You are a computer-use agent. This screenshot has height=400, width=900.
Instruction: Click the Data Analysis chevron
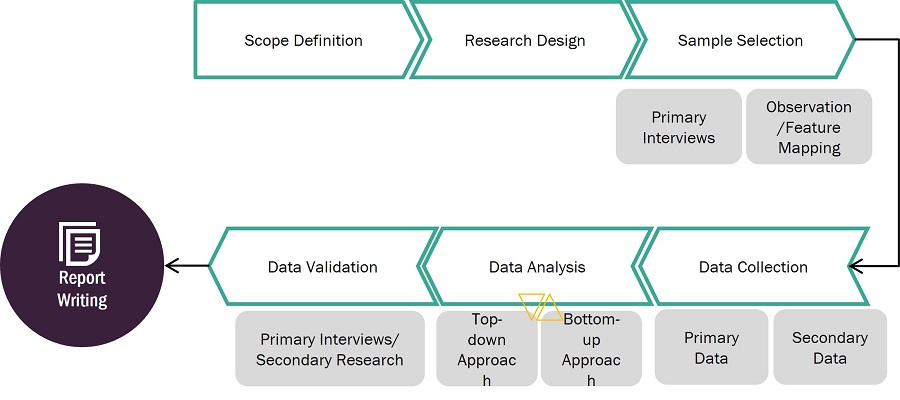(x=537, y=267)
